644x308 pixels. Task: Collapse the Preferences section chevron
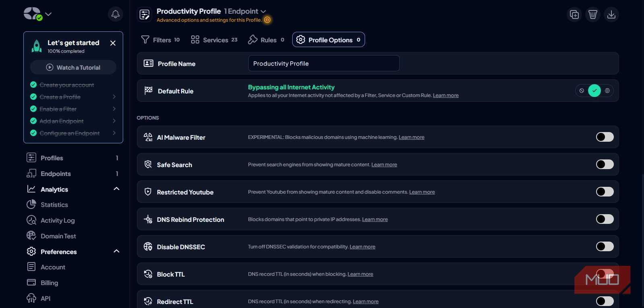click(x=117, y=251)
